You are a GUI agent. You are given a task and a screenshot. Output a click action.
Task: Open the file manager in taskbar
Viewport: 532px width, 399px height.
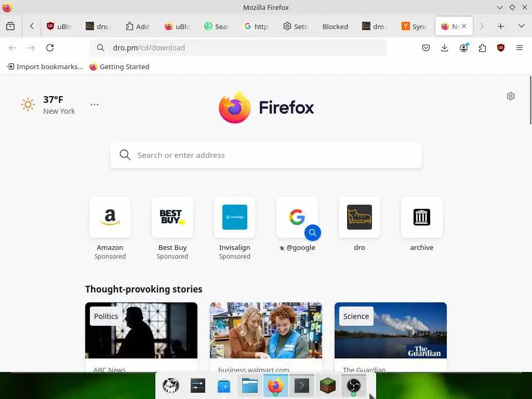[x=250, y=386]
